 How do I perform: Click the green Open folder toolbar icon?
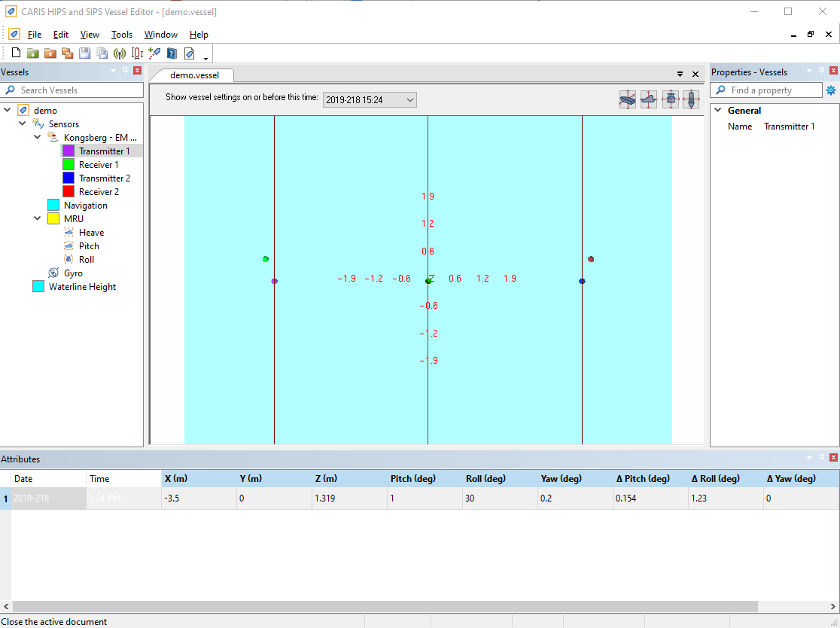click(x=33, y=53)
